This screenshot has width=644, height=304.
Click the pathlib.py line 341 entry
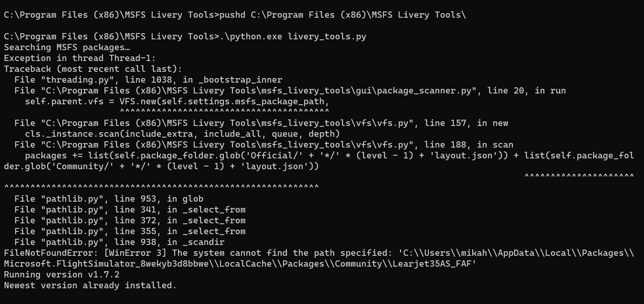tap(130, 210)
